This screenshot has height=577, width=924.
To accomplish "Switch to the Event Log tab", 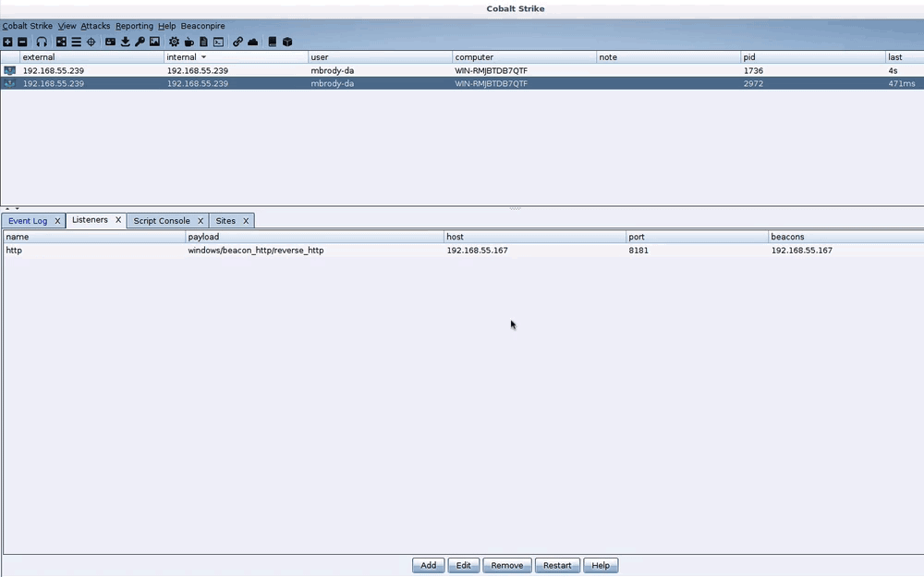I will pyautogui.click(x=28, y=221).
